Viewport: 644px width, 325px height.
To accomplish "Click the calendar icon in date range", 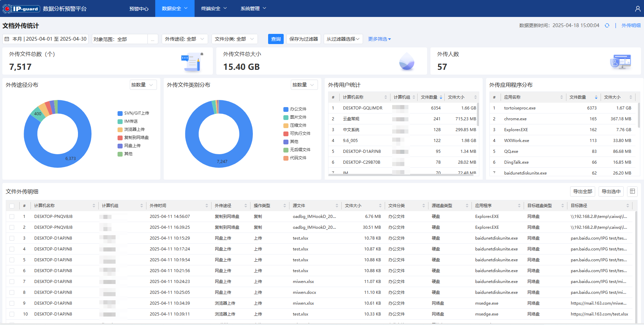I will 7,39.
